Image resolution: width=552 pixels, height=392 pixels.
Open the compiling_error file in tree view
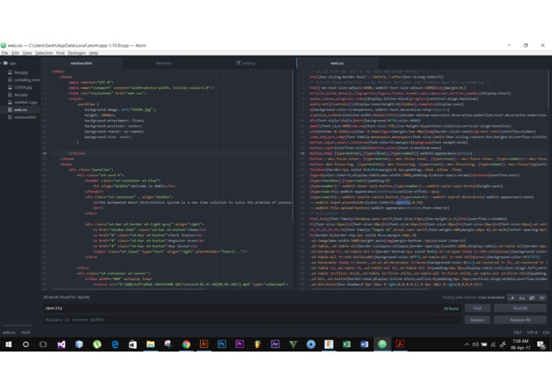[x=27, y=80]
